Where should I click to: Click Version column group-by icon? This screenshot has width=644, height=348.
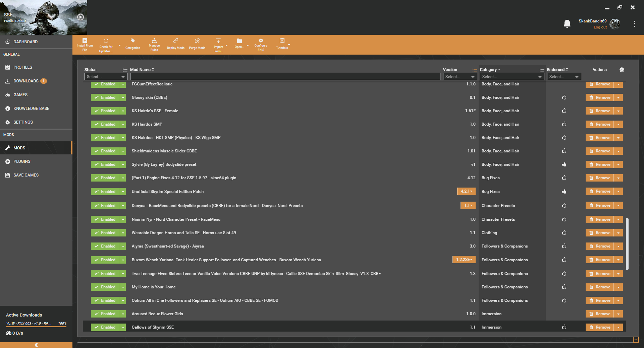475,70
